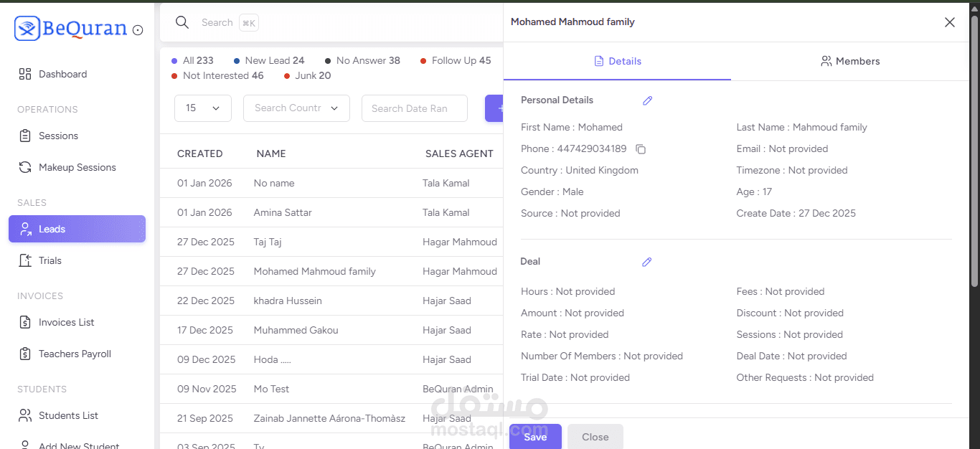
Task: Click the BeQuran logo icon
Action: [x=27, y=29]
